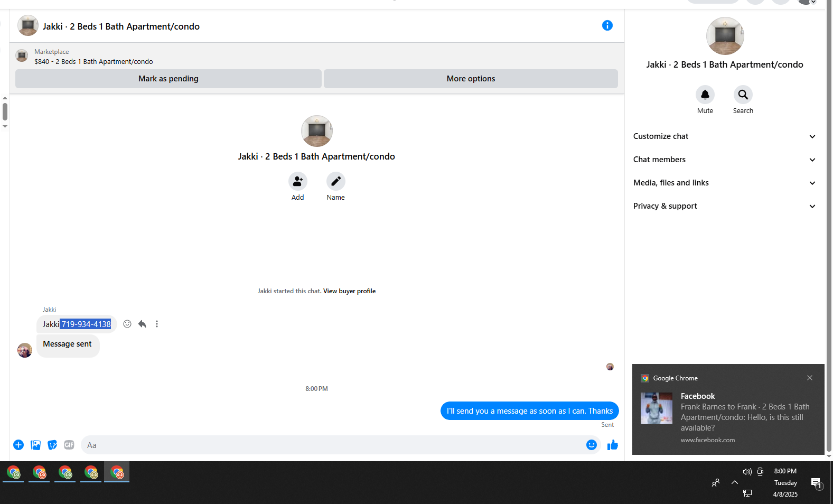Viewport: 833px width, 504px height.
Task: Click listing photo in chat center
Action: pos(316,131)
